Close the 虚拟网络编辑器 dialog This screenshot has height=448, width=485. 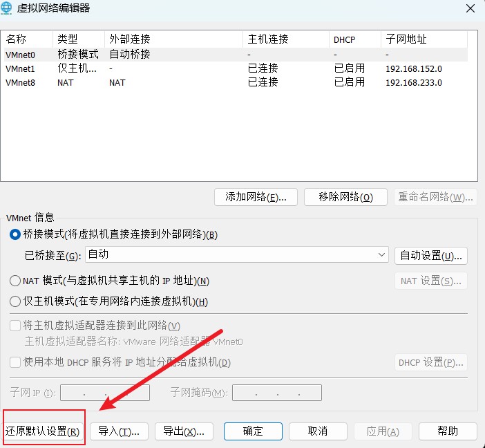pos(470,8)
